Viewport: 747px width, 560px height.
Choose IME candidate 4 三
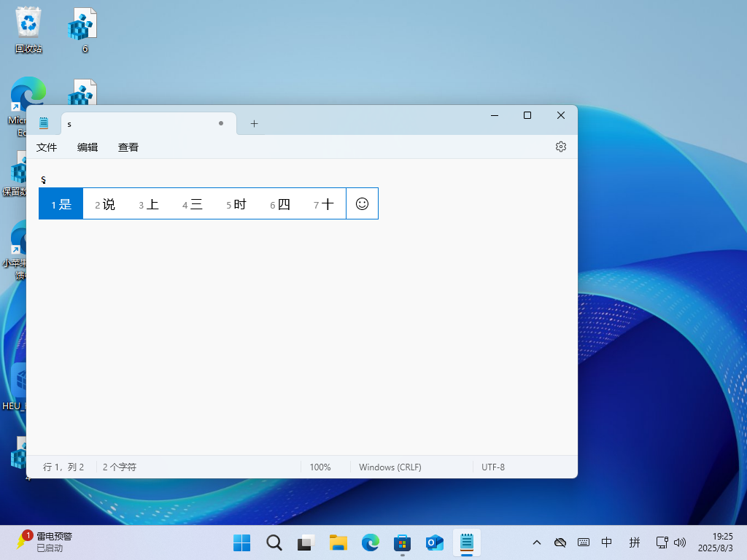click(193, 204)
